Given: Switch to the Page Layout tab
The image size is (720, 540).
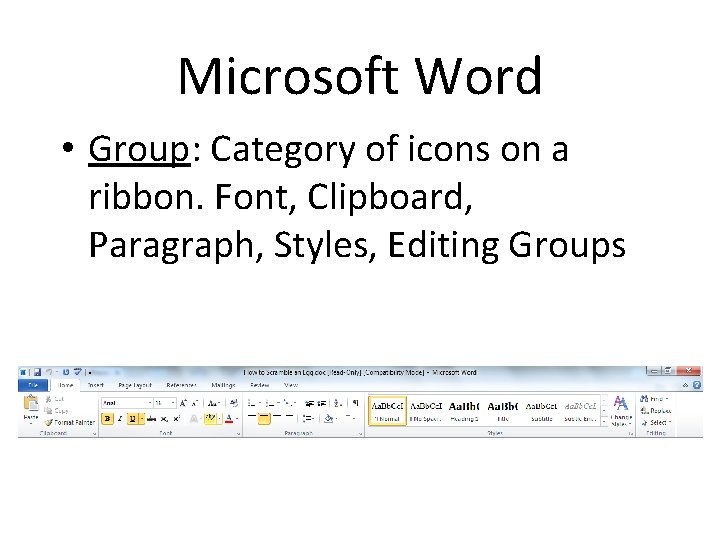Looking at the screenshot, I should click(x=135, y=385).
